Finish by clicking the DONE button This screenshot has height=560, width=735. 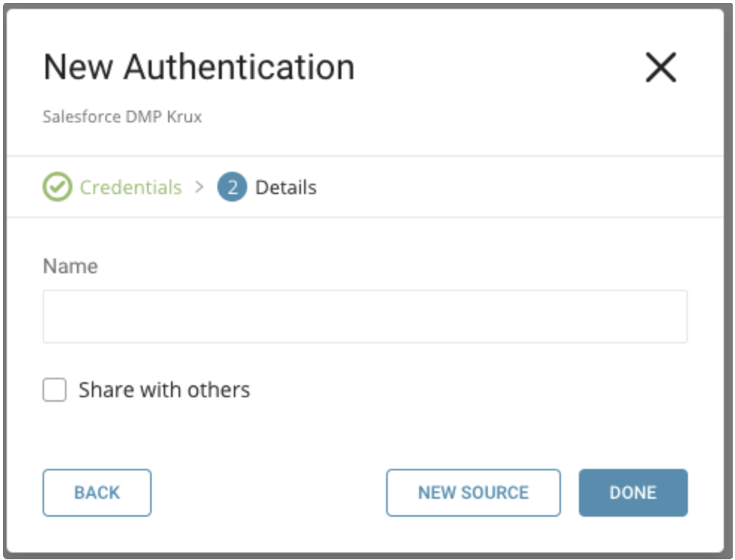point(633,493)
